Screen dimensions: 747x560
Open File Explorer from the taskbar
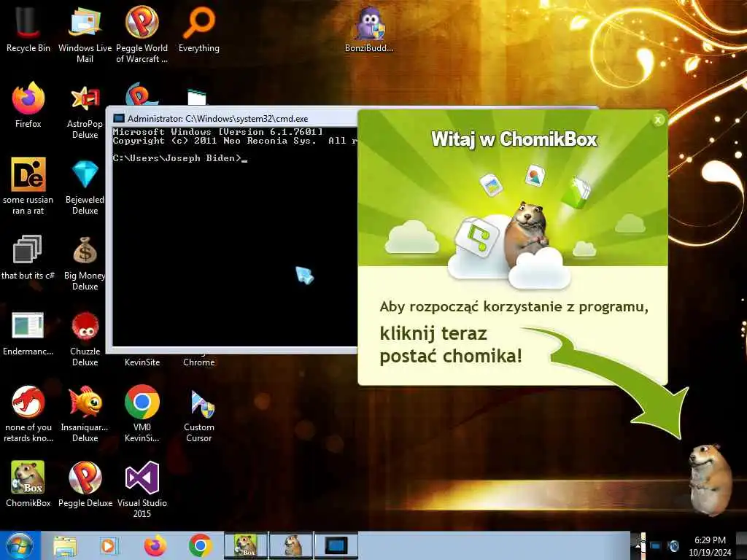point(65,546)
